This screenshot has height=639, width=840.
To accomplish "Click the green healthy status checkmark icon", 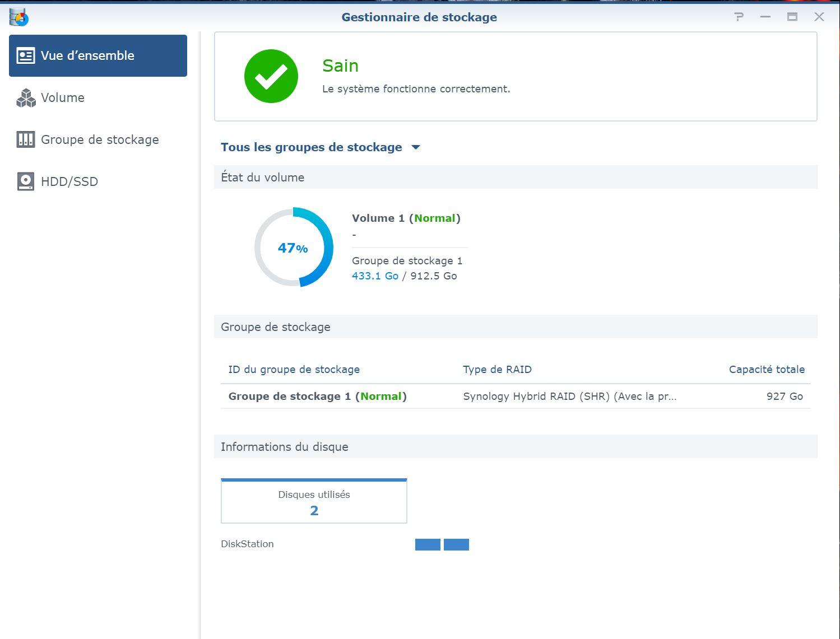I will (271, 77).
